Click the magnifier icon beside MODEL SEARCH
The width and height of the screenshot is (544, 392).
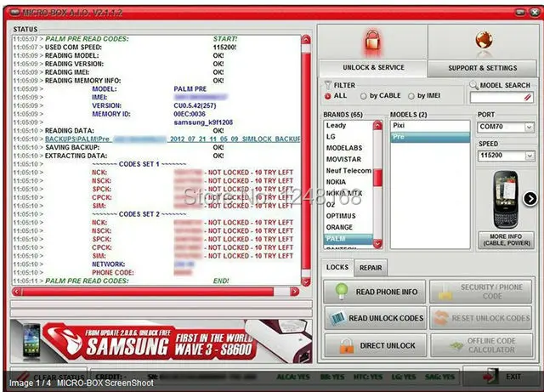pos(473,85)
